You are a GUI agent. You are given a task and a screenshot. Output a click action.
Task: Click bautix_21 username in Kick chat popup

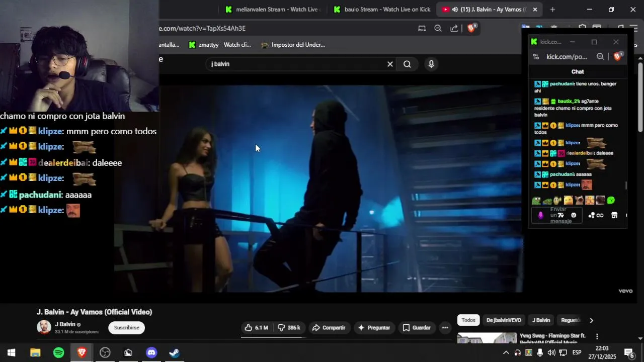pyautogui.click(x=568, y=102)
